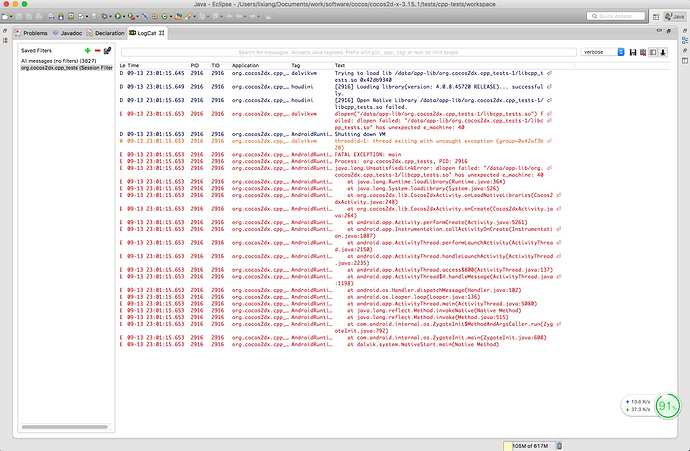Click the Open Type toolbar icon
This screenshot has height=451, width=690.
(178, 16)
